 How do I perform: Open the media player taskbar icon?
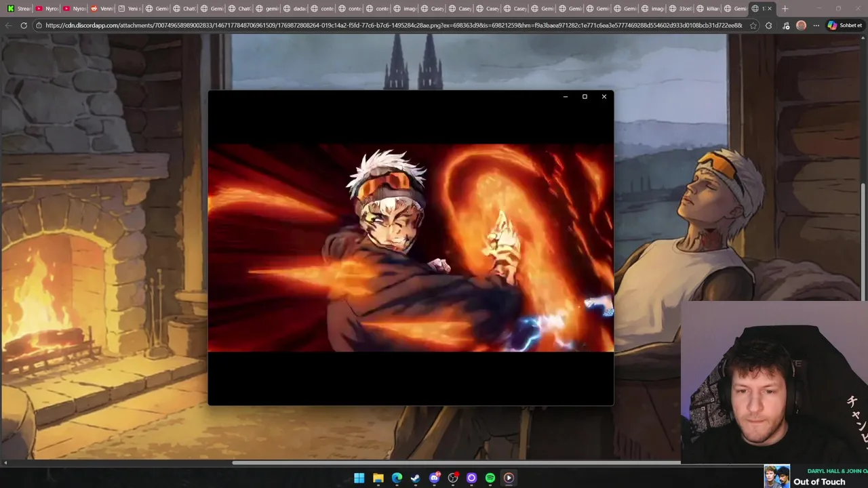(509, 478)
